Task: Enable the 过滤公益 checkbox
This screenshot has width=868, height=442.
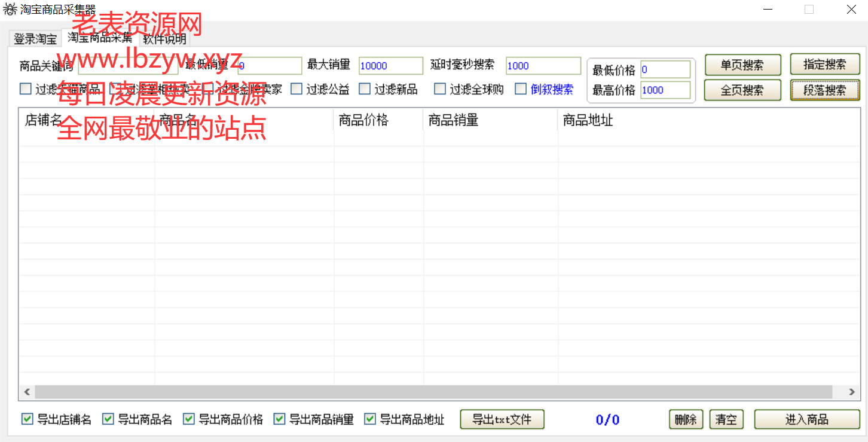Action: click(x=297, y=89)
